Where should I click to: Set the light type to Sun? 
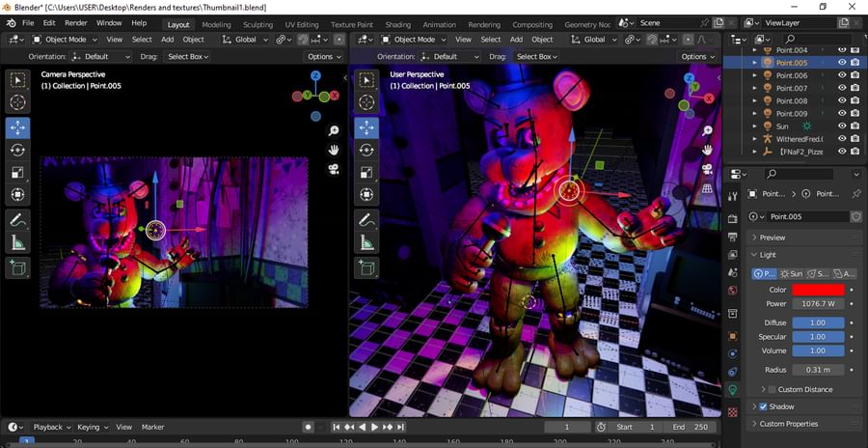pos(791,273)
